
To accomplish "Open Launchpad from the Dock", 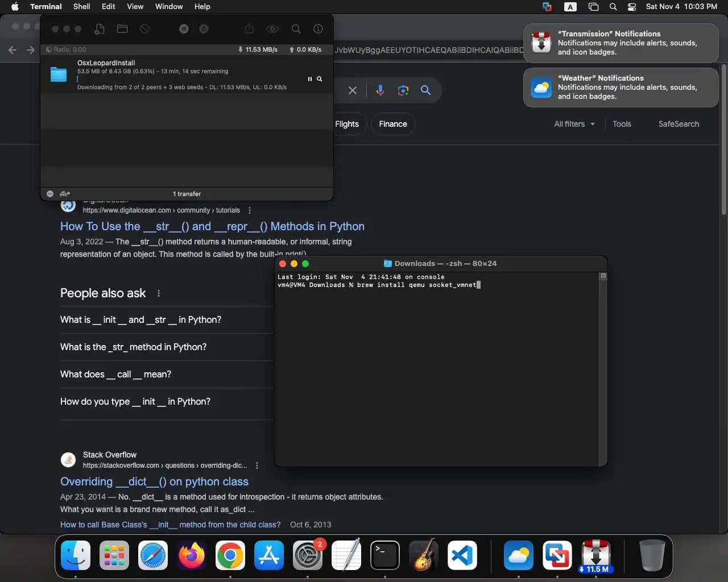I will coord(114,555).
